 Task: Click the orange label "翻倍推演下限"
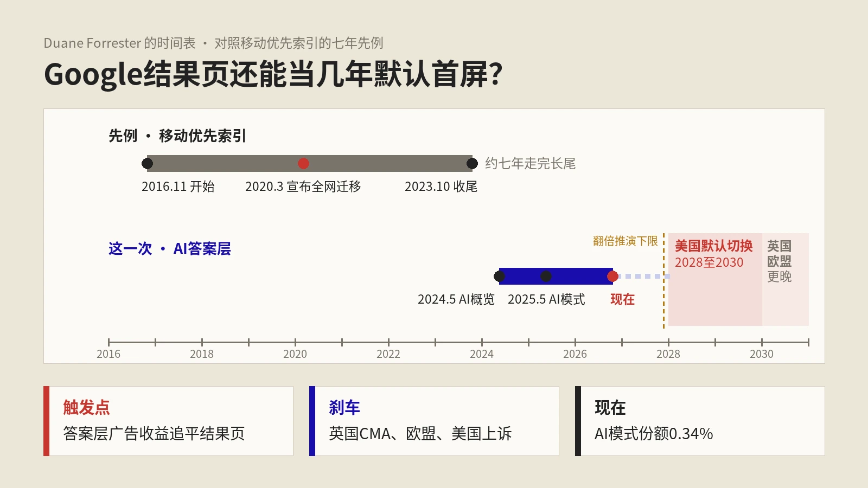tap(625, 241)
